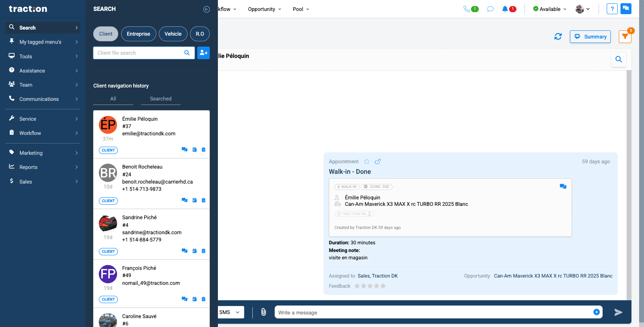Open the notifications bell
This screenshot has width=644, height=327.
pyautogui.click(x=505, y=9)
